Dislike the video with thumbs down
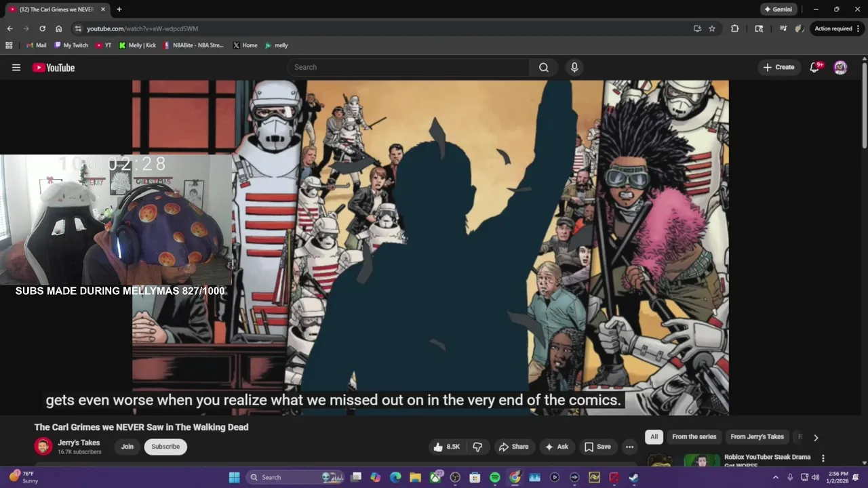868x488 pixels. pos(477,447)
